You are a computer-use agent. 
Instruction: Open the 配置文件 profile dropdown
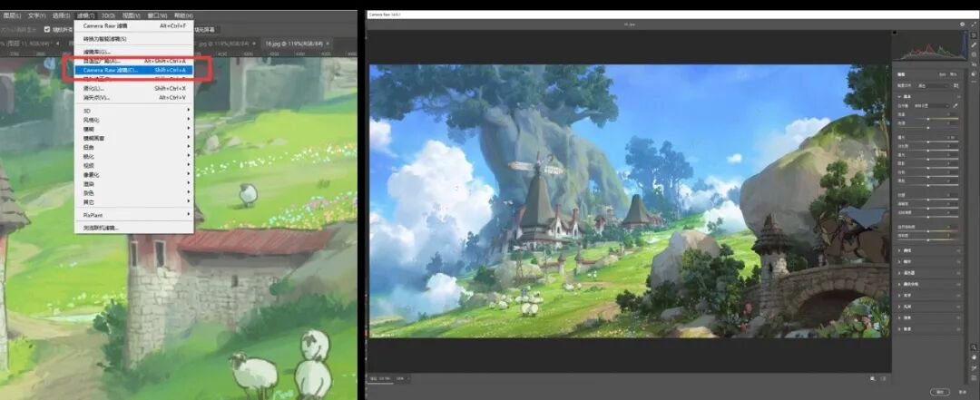[x=933, y=85]
